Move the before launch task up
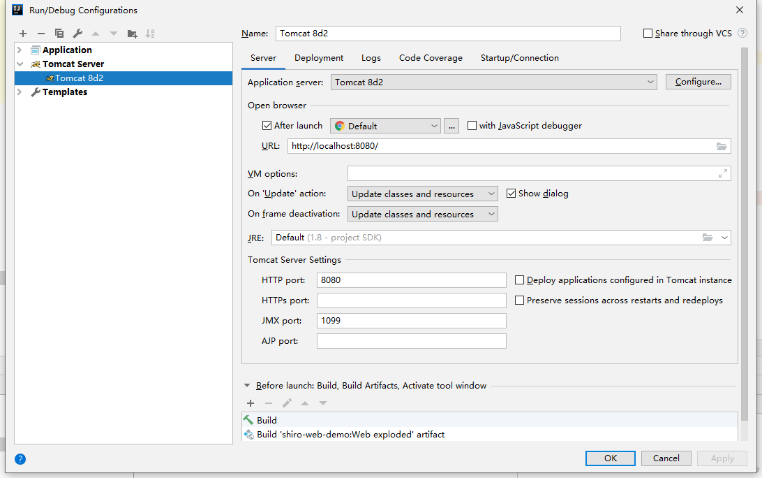762x478 pixels. point(305,403)
